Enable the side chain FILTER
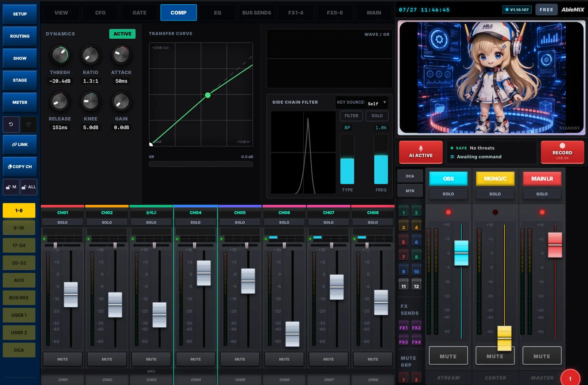 [x=352, y=116]
